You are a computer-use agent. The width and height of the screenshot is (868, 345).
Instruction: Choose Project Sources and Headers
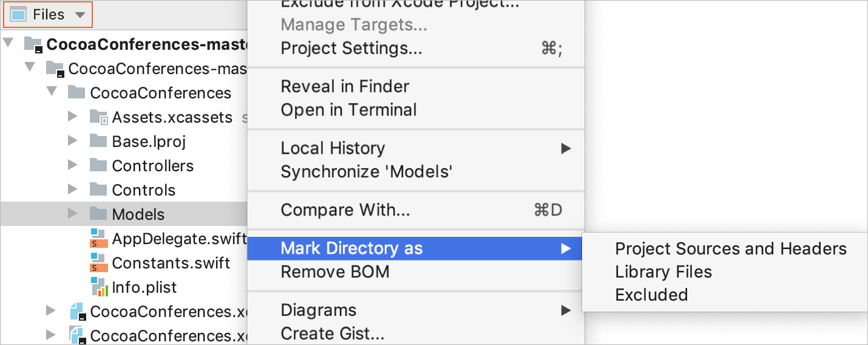click(731, 248)
